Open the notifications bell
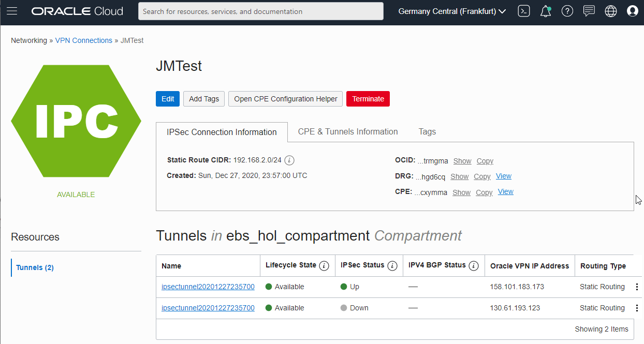 (546, 11)
